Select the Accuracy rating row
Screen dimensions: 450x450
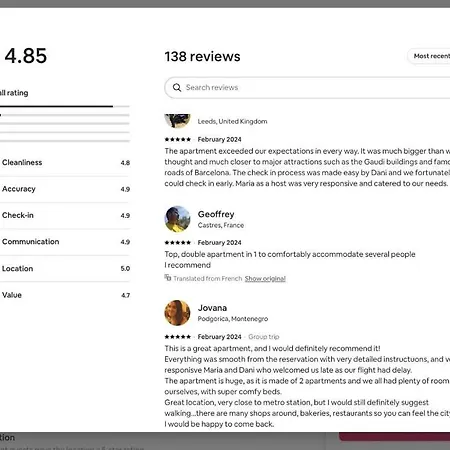(x=65, y=189)
